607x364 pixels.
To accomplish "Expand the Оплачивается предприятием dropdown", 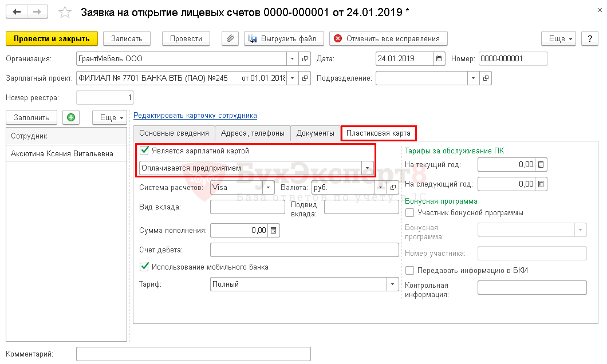I will tap(366, 168).
